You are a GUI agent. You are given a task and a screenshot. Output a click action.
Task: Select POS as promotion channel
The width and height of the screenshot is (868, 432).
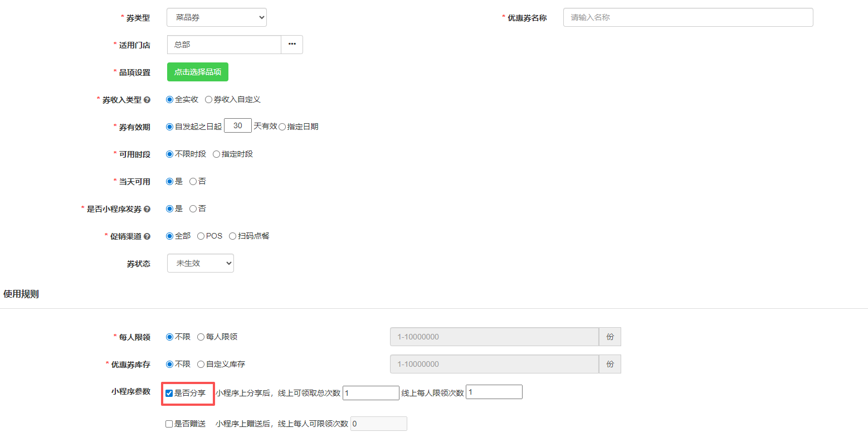click(201, 236)
